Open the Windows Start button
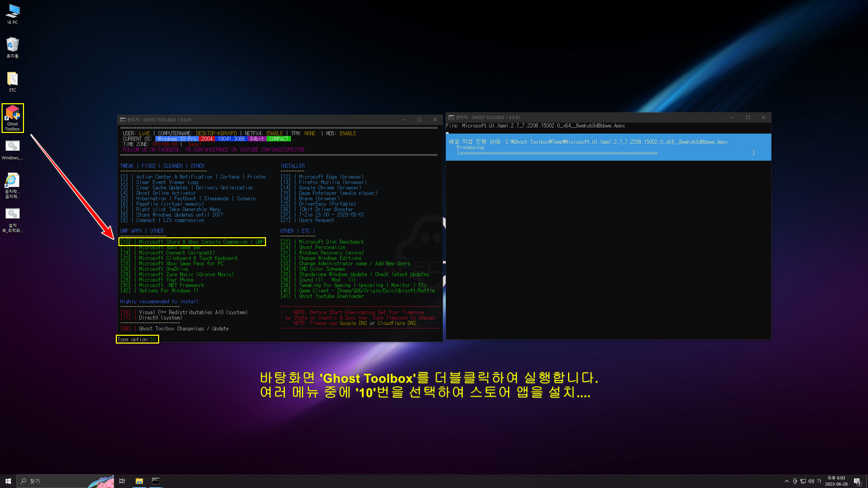The image size is (868, 488). 8,481
